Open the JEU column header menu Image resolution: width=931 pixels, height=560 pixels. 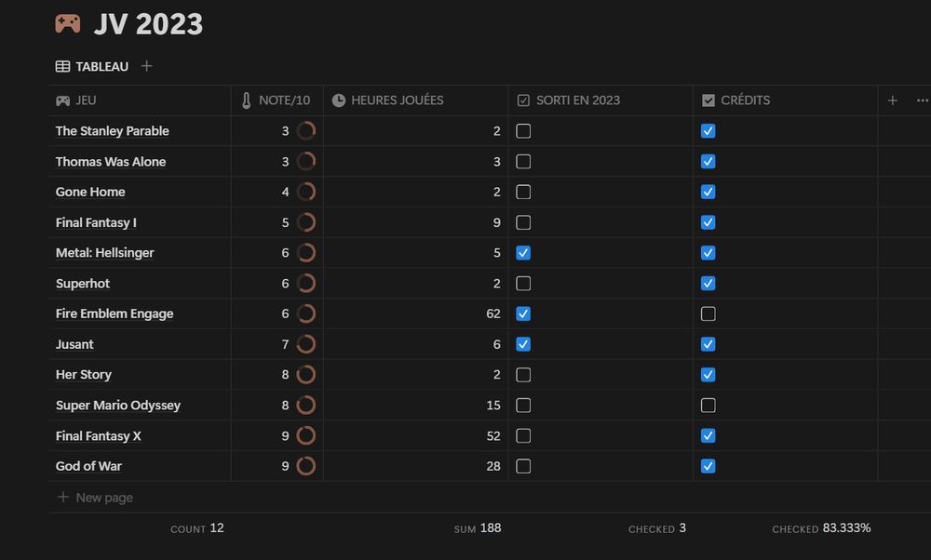(x=141, y=100)
